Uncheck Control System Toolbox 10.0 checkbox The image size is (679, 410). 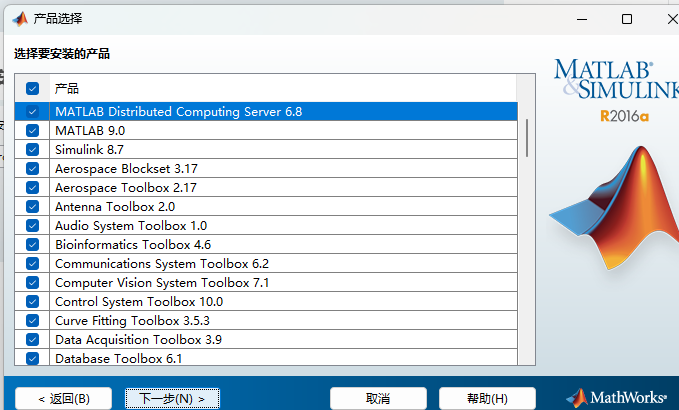tap(32, 301)
